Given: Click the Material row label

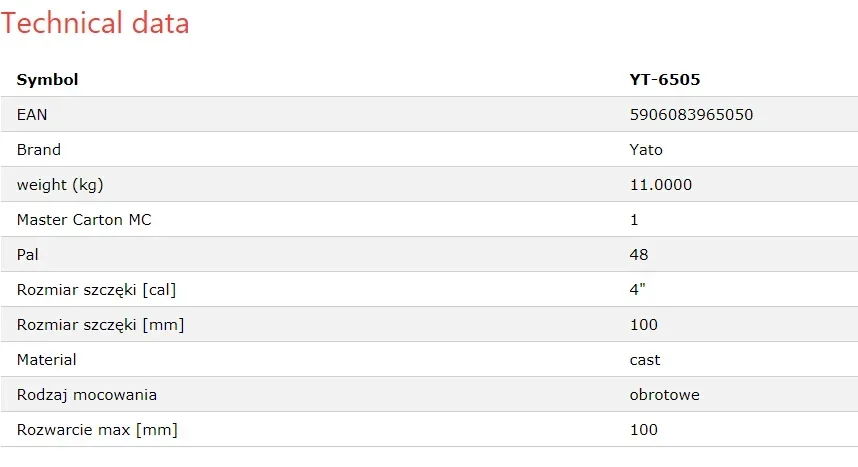Looking at the screenshot, I should pyautogui.click(x=46, y=360).
